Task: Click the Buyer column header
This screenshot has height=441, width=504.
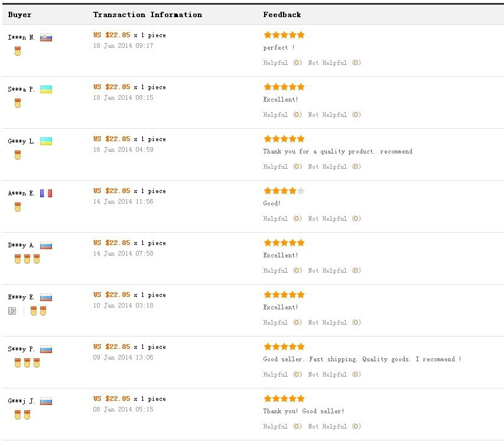Action: tap(20, 15)
